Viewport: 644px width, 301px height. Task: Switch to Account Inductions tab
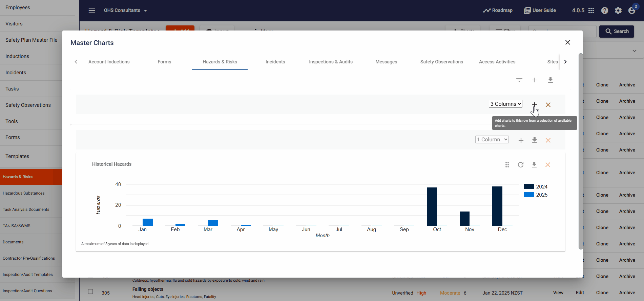click(x=109, y=62)
